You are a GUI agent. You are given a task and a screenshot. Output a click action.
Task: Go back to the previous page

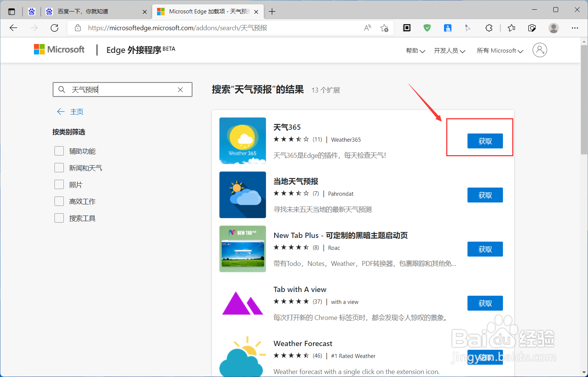[x=13, y=28]
